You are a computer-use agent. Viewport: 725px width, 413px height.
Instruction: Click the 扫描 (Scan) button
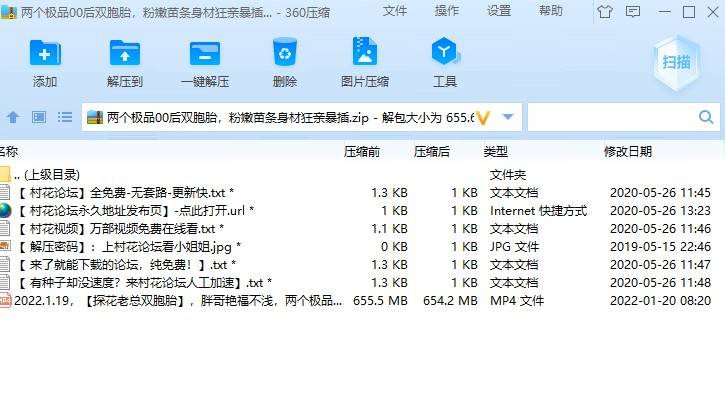pyautogui.click(x=676, y=62)
